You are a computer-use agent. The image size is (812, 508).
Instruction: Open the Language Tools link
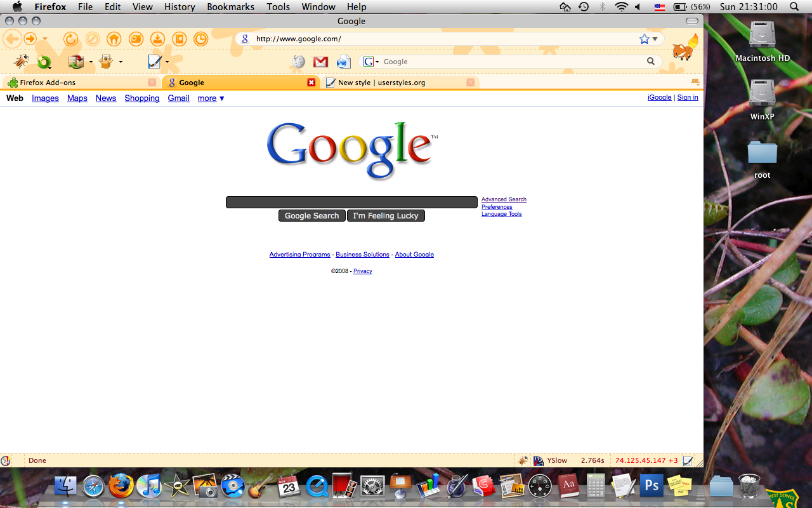pyautogui.click(x=501, y=214)
